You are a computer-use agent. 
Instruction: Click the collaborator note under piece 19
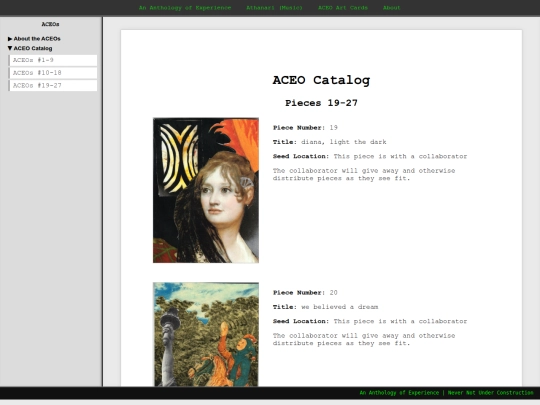364,175
